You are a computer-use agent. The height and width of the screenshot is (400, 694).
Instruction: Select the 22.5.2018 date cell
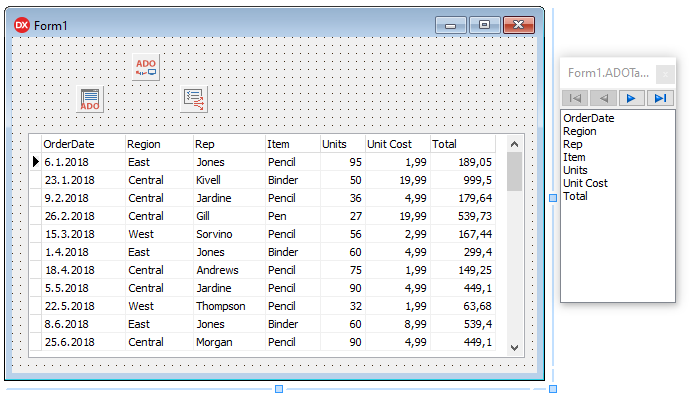pyautogui.click(x=83, y=306)
